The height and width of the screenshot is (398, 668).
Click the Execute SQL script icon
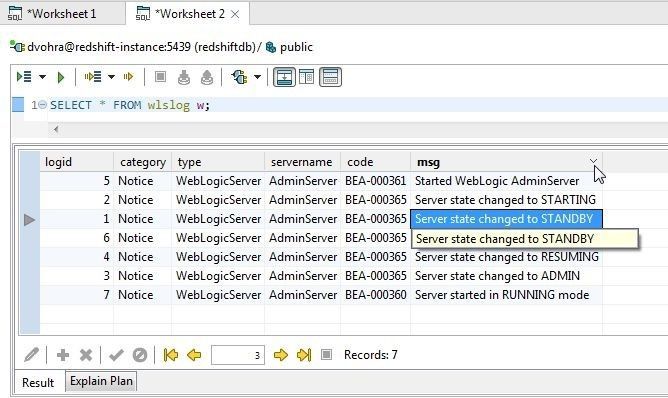pyautogui.click(x=24, y=77)
